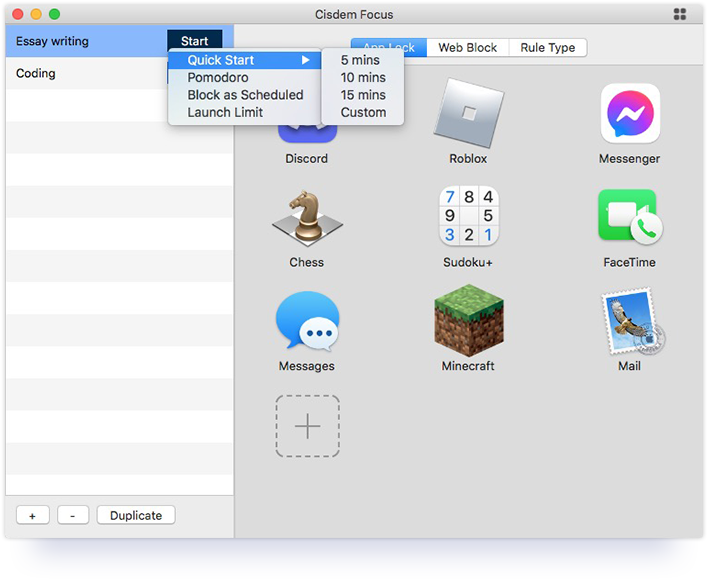Click the Messages app icon
This screenshot has width=708, height=581.
pos(307,321)
